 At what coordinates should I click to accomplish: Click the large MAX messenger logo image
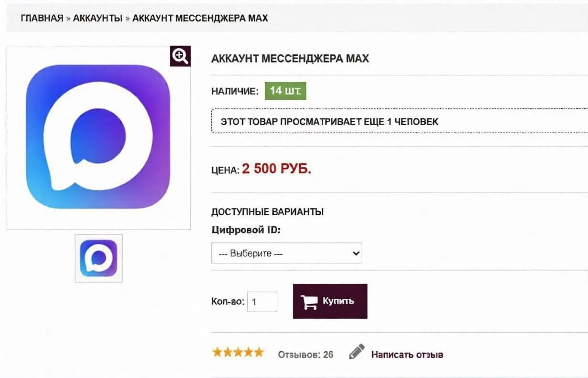(98, 137)
